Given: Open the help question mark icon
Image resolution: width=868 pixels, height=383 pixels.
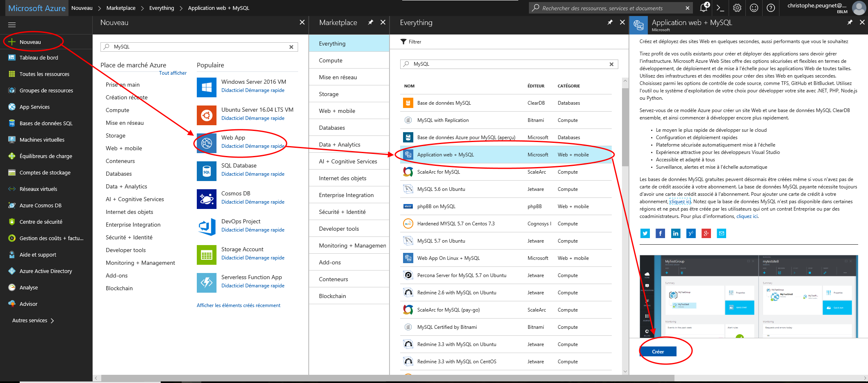Looking at the screenshot, I should pyautogui.click(x=771, y=8).
